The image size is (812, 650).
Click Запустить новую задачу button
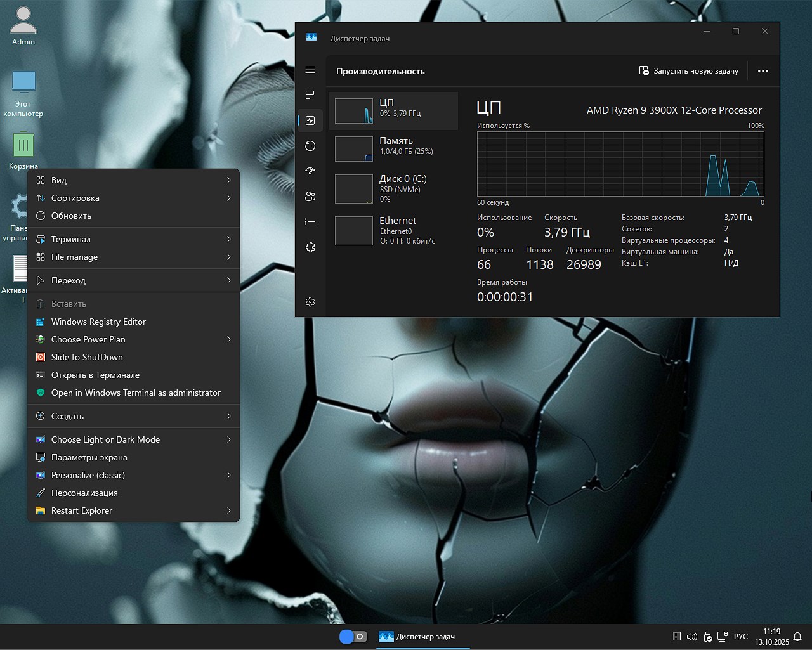[688, 71]
